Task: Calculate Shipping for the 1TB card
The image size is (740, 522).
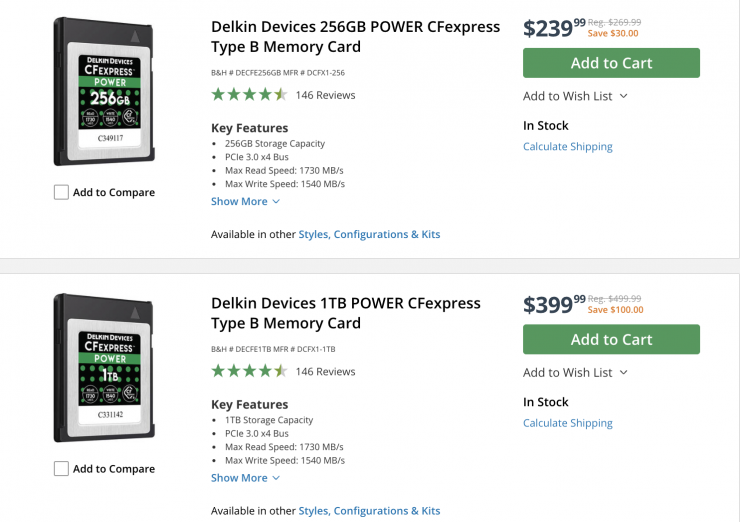Action: click(x=567, y=423)
